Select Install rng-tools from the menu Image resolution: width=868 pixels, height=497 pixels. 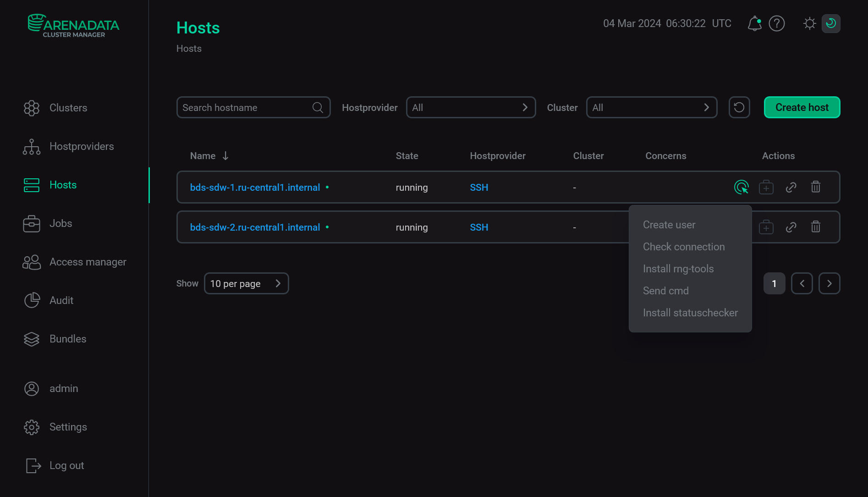[678, 268]
